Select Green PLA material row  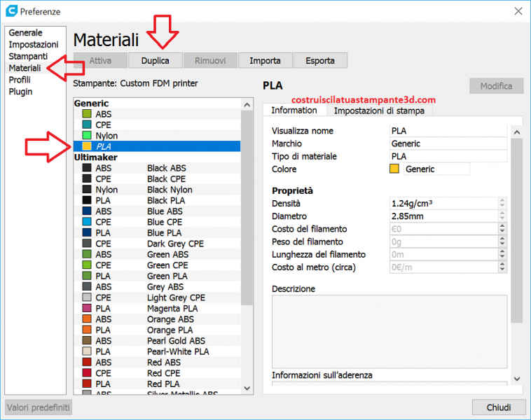pos(157,276)
